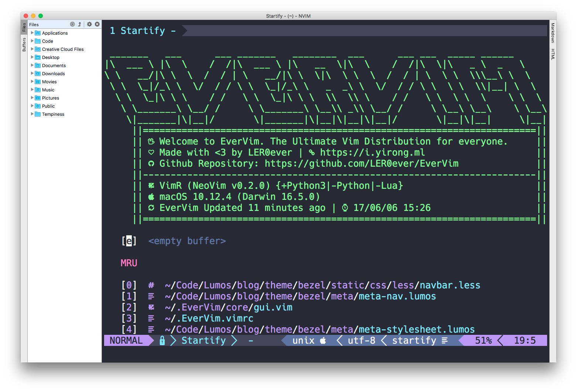Click the file icon beside meta-nav.lumos
Image resolution: width=577 pixels, height=392 pixels.
click(x=151, y=296)
